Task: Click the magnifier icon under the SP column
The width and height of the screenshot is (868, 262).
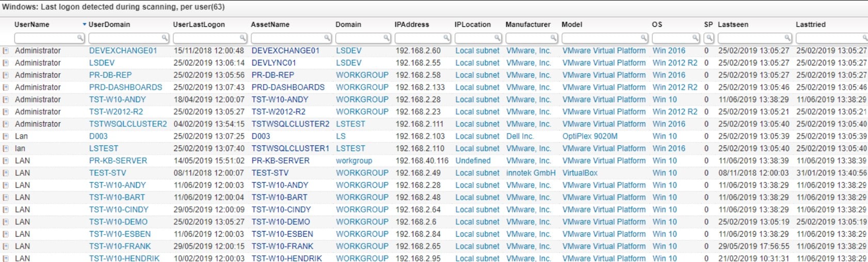Action: pyautogui.click(x=709, y=38)
